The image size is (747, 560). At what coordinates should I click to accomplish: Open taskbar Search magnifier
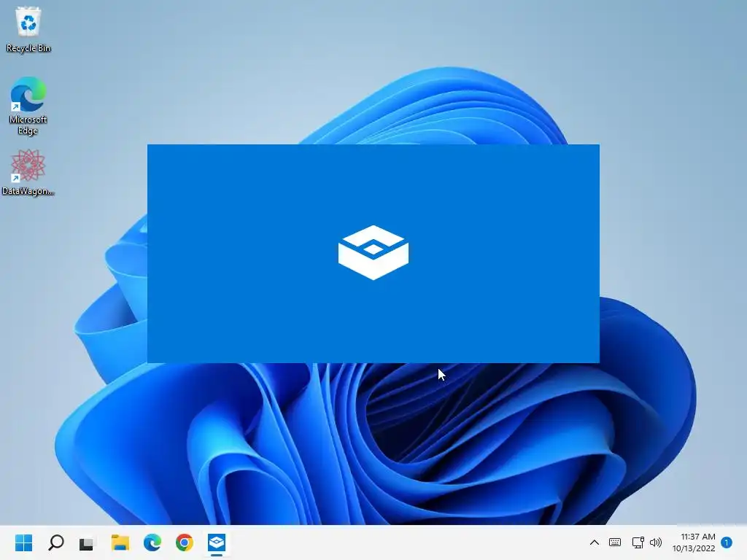(55, 542)
